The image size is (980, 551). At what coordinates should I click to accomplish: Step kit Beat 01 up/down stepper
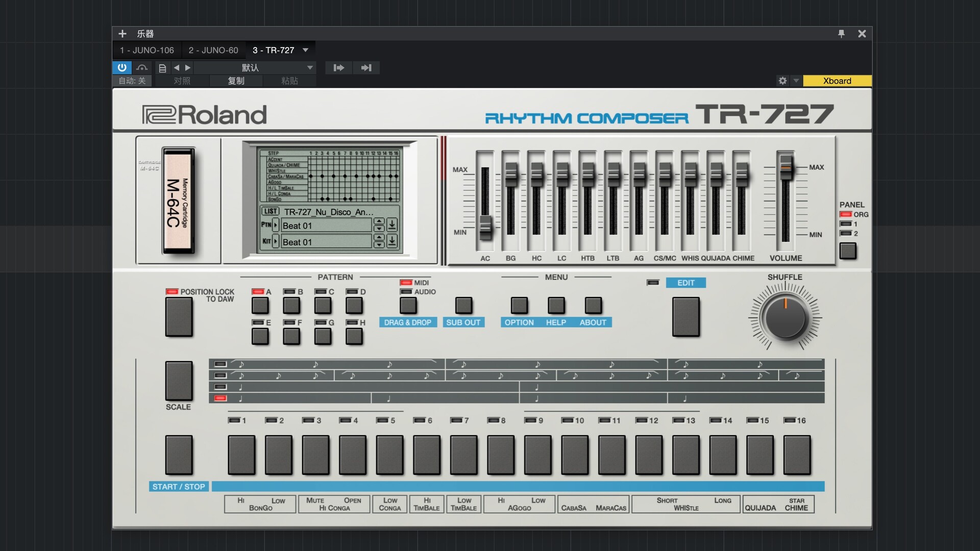[x=379, y=241]
